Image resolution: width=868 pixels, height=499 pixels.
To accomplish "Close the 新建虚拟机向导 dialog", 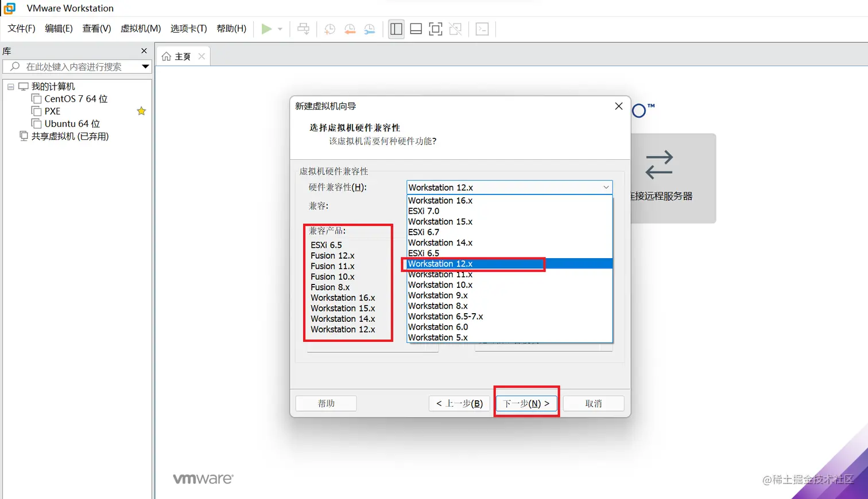I will click(x=619, y=106).
